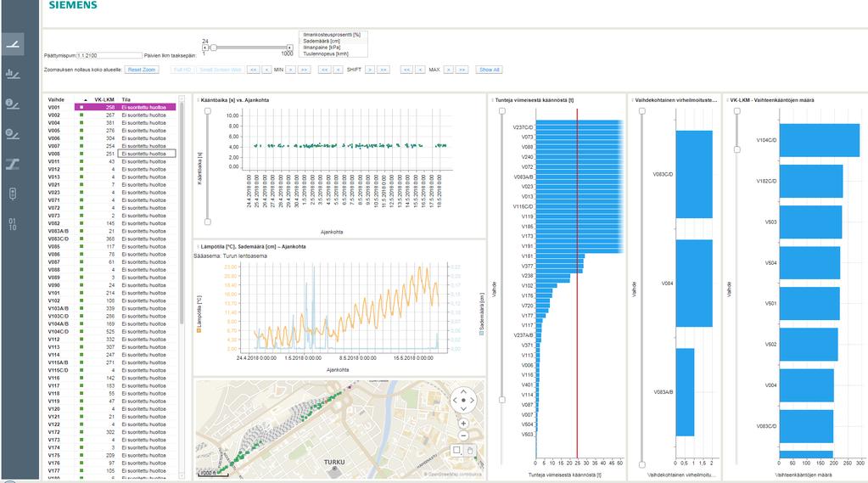Image resolution: width=868 pixels, height=483 pixels.
Task: Click the blue Sademäärä legend swatch
Action: 481,333
